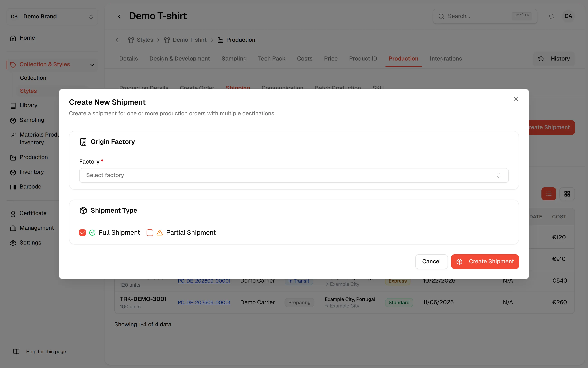
Task: Click the Standard shipping badge
Action: click(399, 303)
